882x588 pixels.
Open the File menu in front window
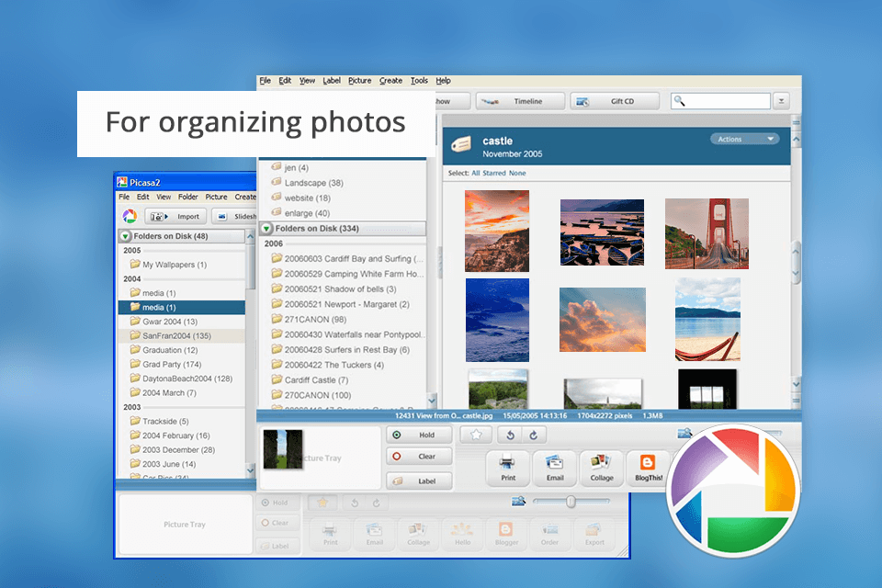coord(265,81)
